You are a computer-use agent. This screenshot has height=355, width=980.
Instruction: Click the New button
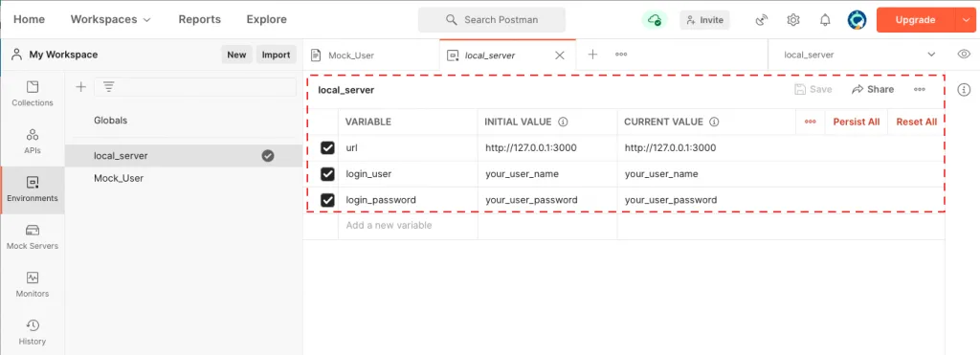point(236,55)
